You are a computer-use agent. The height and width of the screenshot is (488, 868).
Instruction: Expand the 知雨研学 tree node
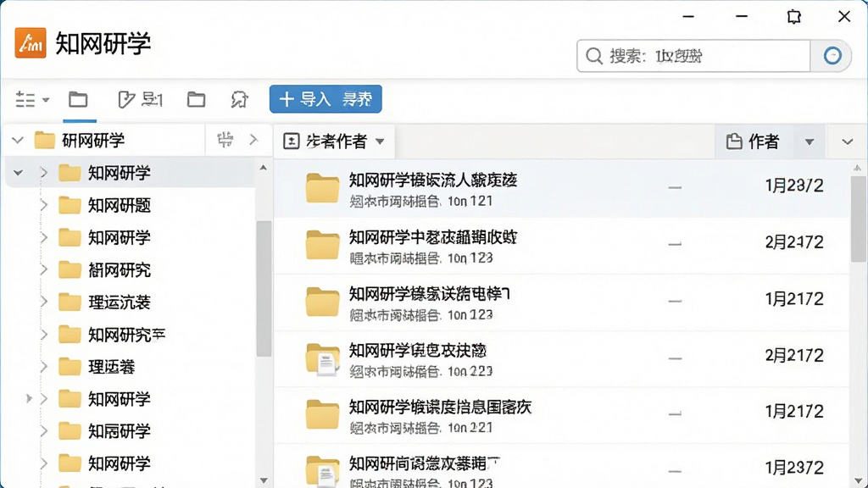pos(44,431)
